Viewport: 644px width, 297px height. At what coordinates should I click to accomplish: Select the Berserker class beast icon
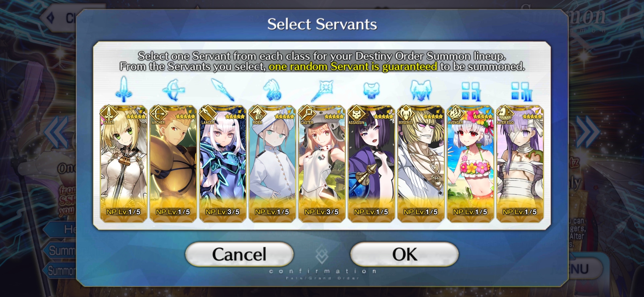click(x=421, y=90)
